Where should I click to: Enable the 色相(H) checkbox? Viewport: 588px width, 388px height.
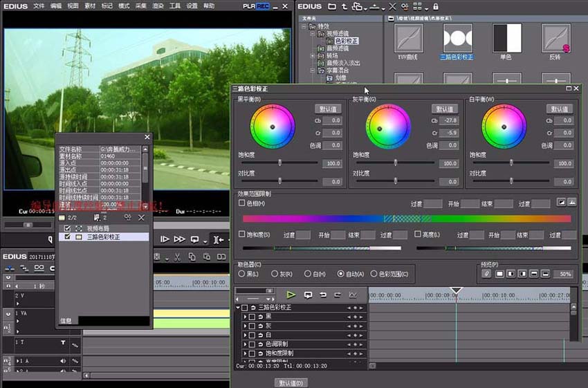click(242, 203)
